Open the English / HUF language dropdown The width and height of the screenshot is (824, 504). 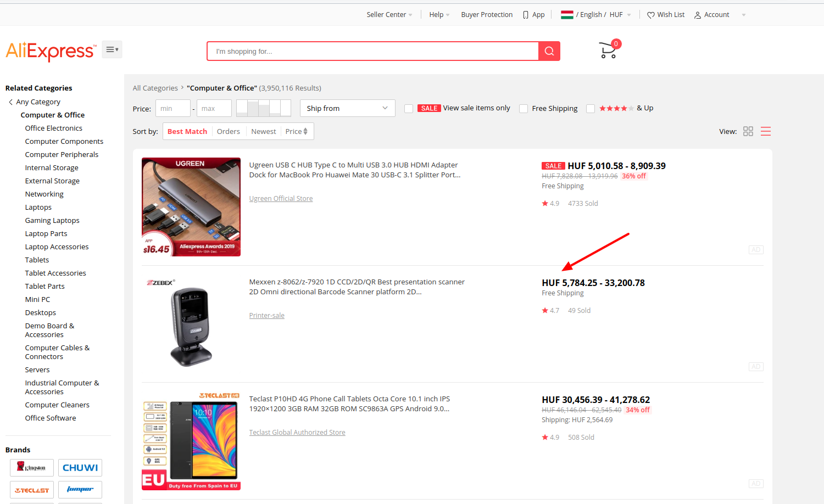[596, 15]
